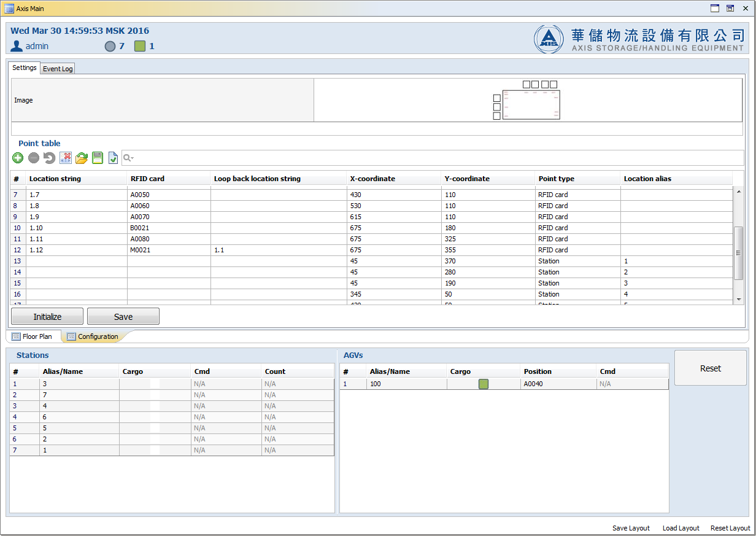Click the Load Layout link
Screen dimensions: 756x536
[x=681, y=528]
